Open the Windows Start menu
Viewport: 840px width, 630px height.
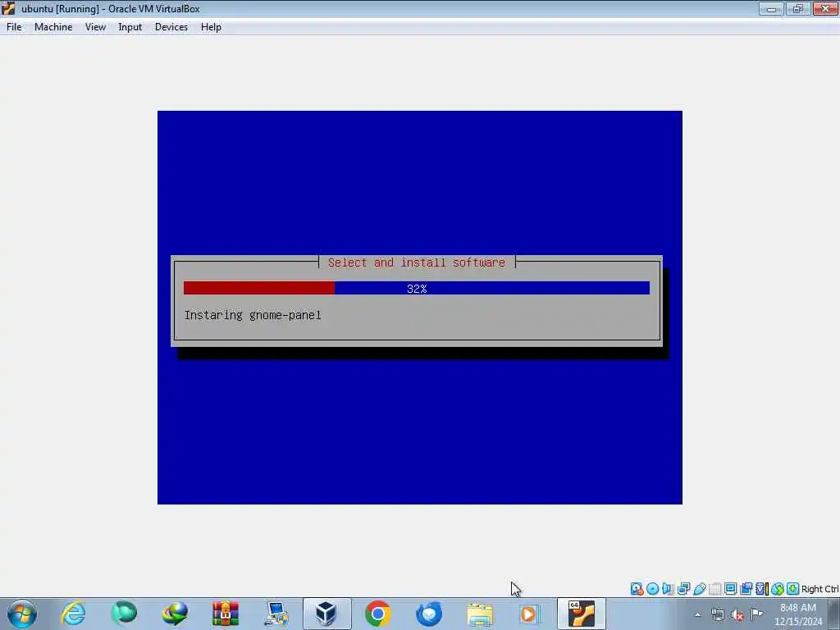[x=22, y=614]
